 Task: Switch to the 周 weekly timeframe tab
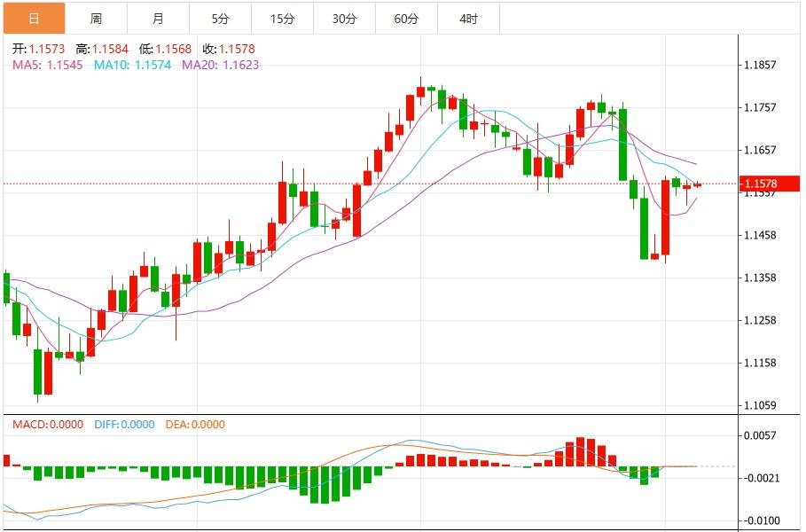96,17
